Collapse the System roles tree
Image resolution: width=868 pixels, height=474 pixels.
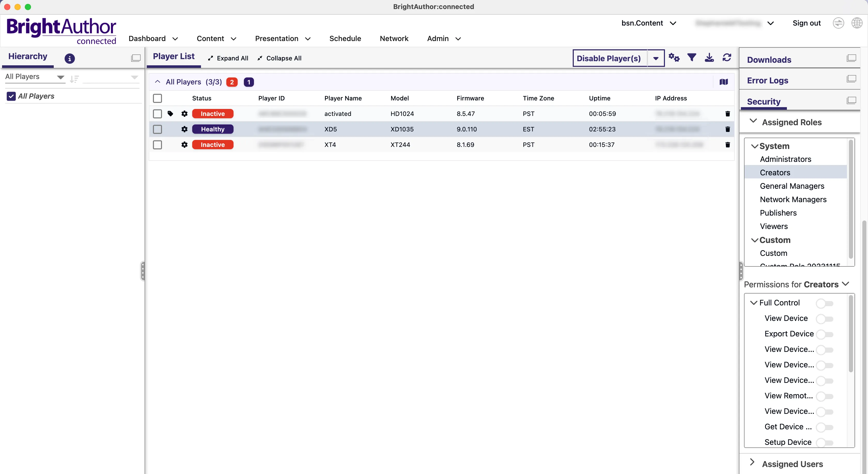click(x=755, y=146)
